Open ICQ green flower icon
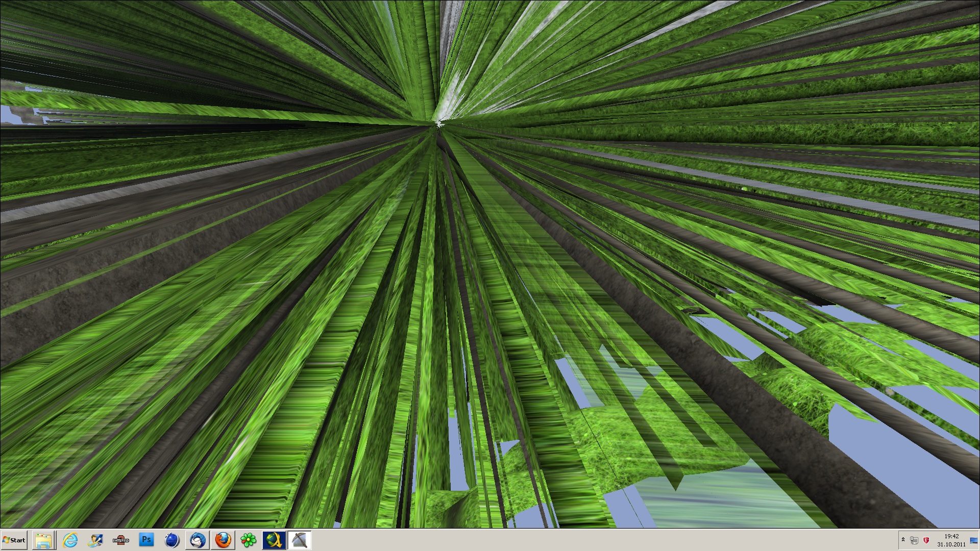Screen dimensions: 980x551 coord(249,540)
